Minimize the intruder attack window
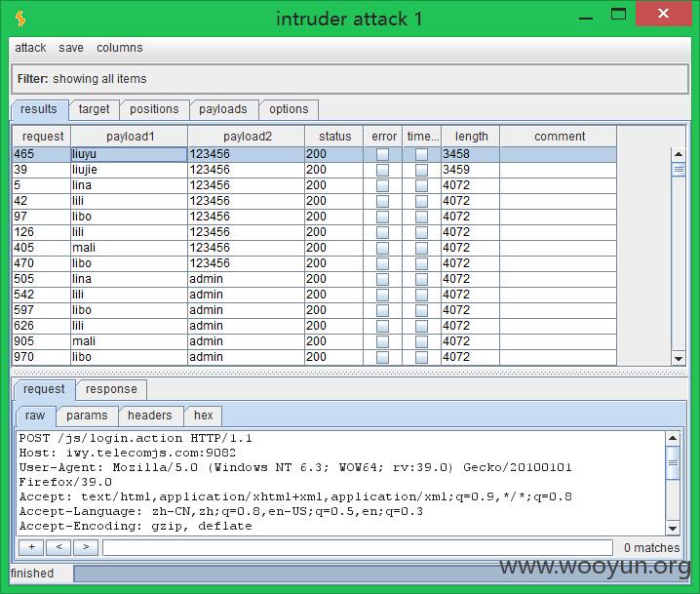This screenshot has width=700, height=594. tap(586, 19)
